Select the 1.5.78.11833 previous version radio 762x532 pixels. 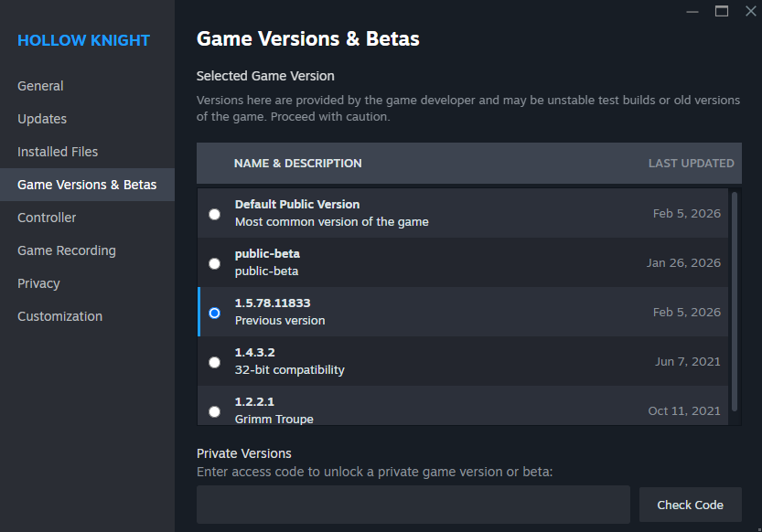[214, 313]
